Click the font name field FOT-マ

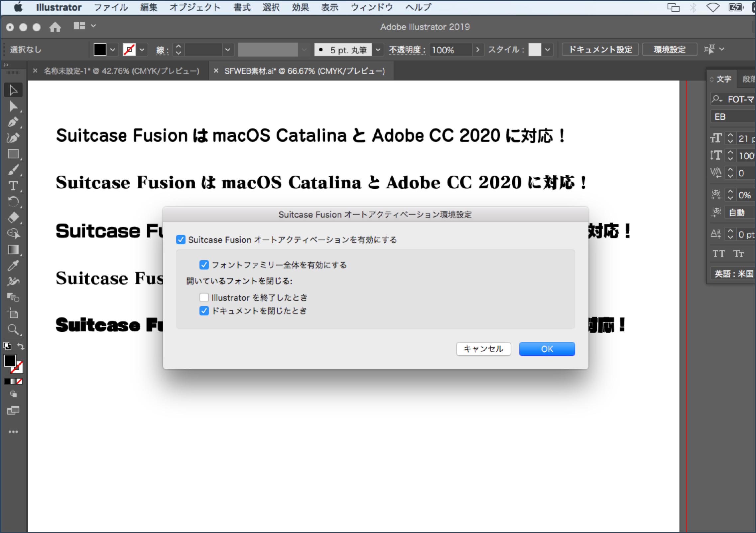733,99
